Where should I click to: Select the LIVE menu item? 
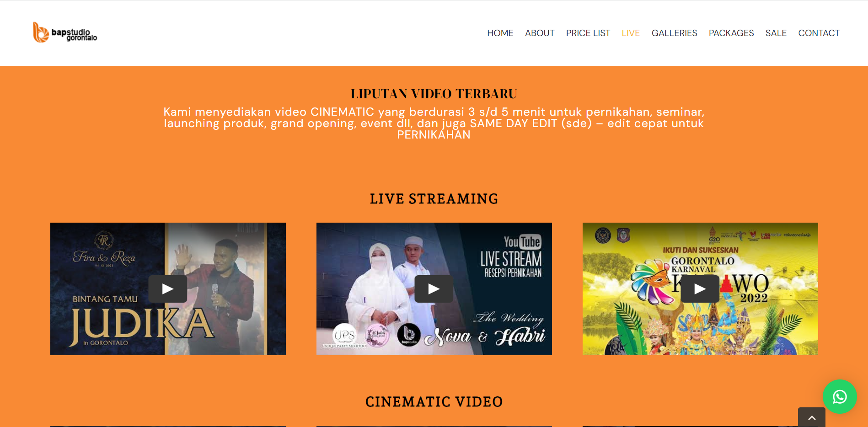tap(631, 33)
